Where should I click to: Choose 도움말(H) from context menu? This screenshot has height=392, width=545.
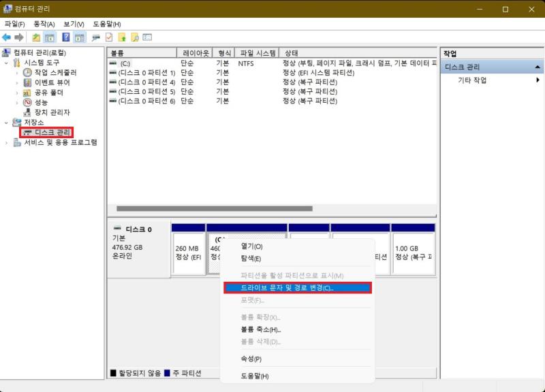coord(298,376)
